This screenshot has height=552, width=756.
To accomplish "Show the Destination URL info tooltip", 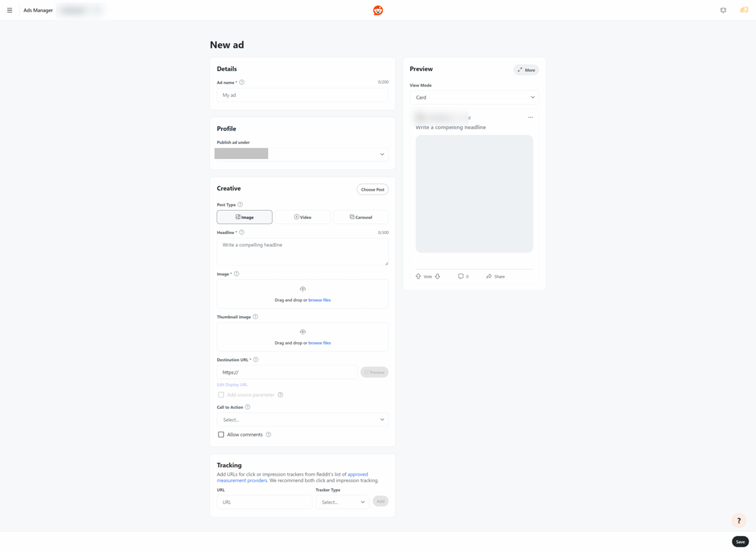I will pyautogui.click(x=256, y=359).
